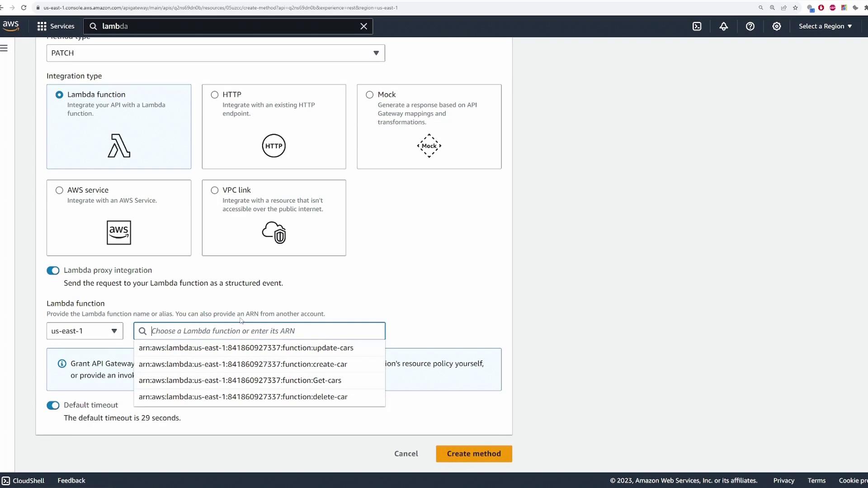868x488 pixels.
Task: Open the notifications bell icon
Action: point(723,26)
